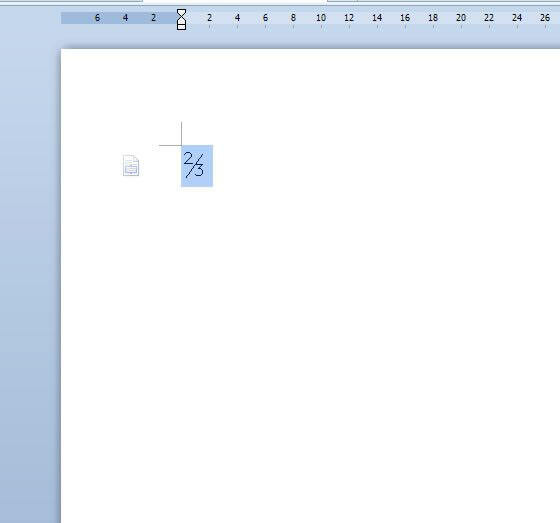Click ruler mark 6 in left margin area
The width and height of the screenshot is (560, 523).
(97, 18)
